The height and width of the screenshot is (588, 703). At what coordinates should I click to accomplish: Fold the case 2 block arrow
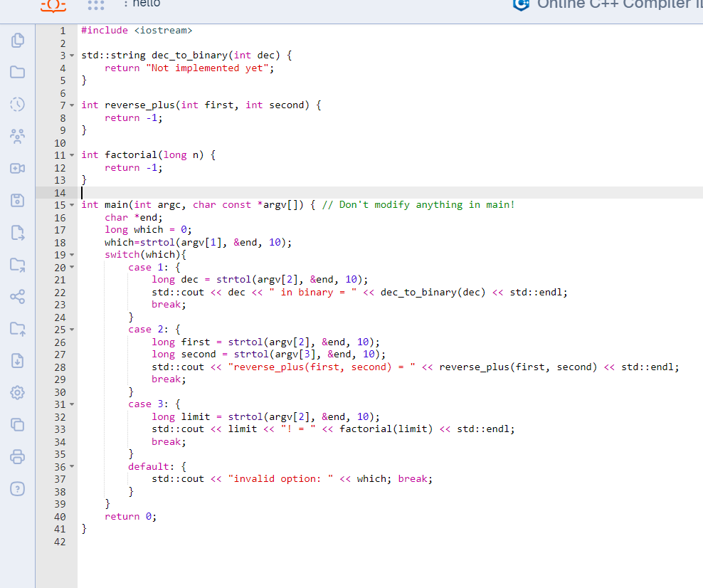click(x=72, y=330)
